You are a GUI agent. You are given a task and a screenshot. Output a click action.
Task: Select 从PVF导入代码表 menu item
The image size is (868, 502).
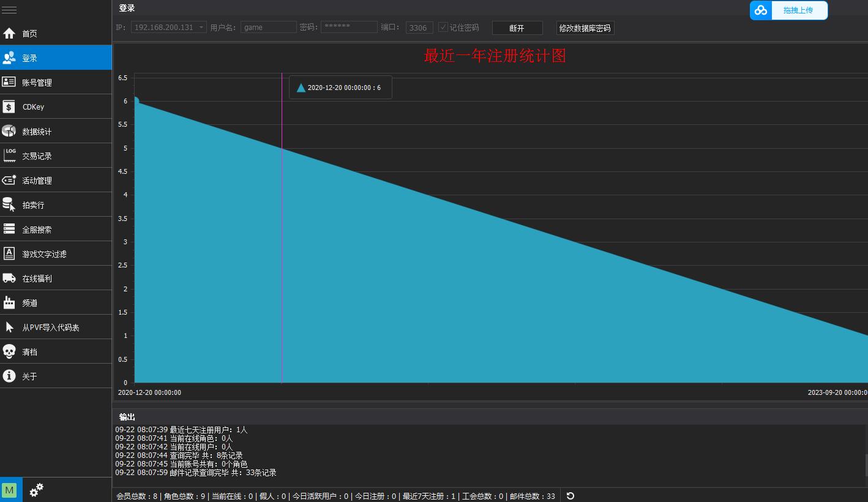pyautogui.click(x=51, y=328)
